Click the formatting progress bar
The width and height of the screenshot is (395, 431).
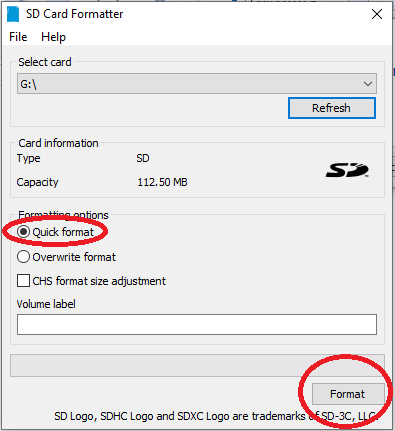(197, 366)
